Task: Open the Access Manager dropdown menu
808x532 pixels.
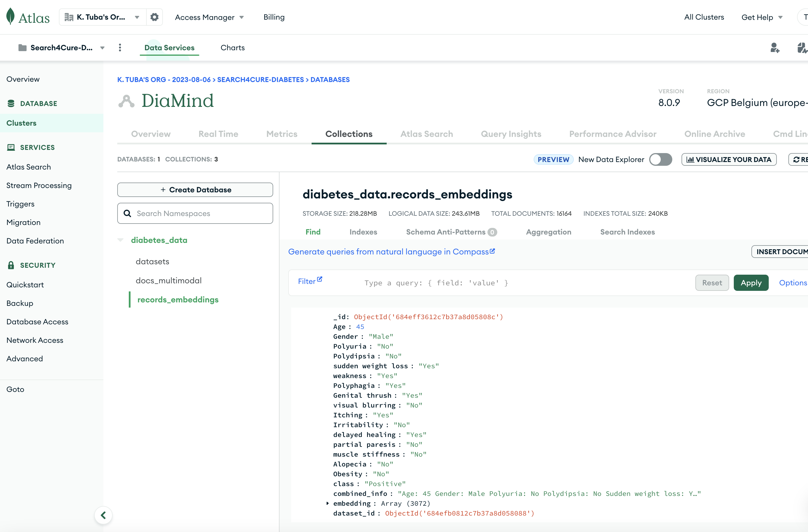Action: [209, 17]
